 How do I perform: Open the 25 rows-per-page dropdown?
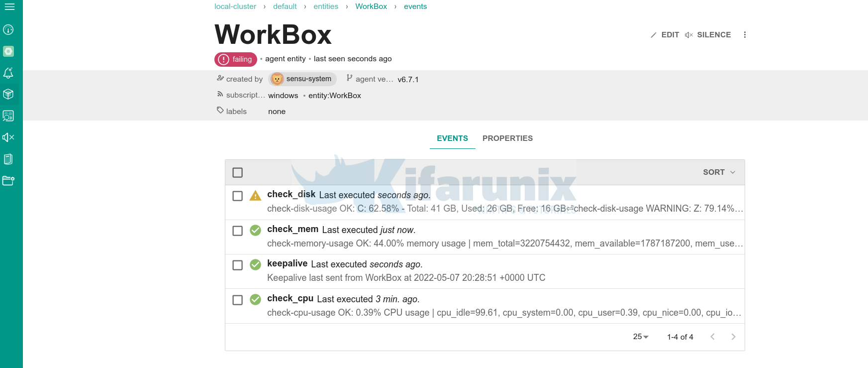(641, 337)
